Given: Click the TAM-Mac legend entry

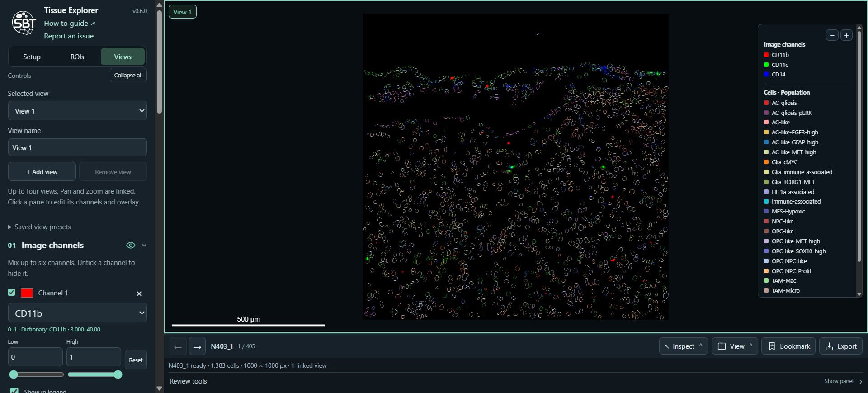Looking at the screenshot, I should [x=780, y=281].
